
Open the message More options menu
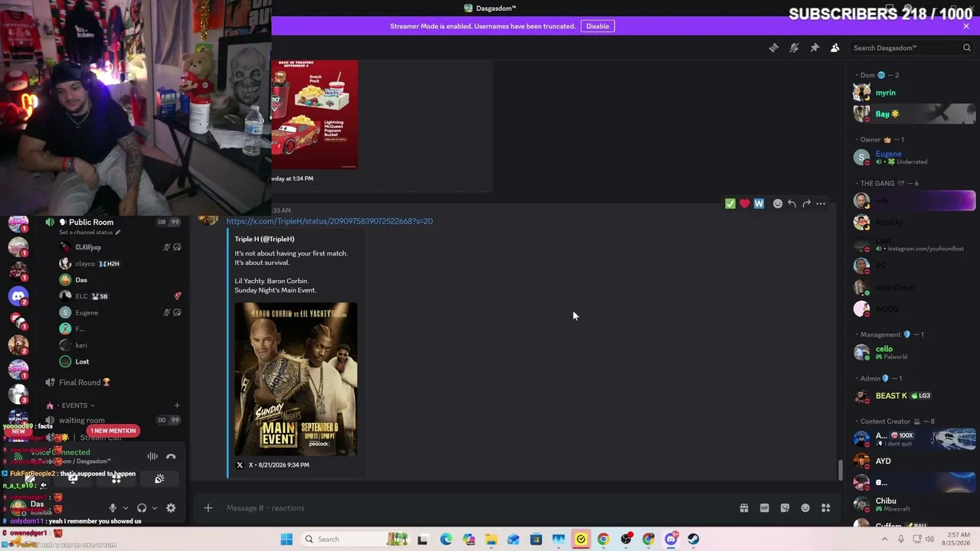click(821, 204)
